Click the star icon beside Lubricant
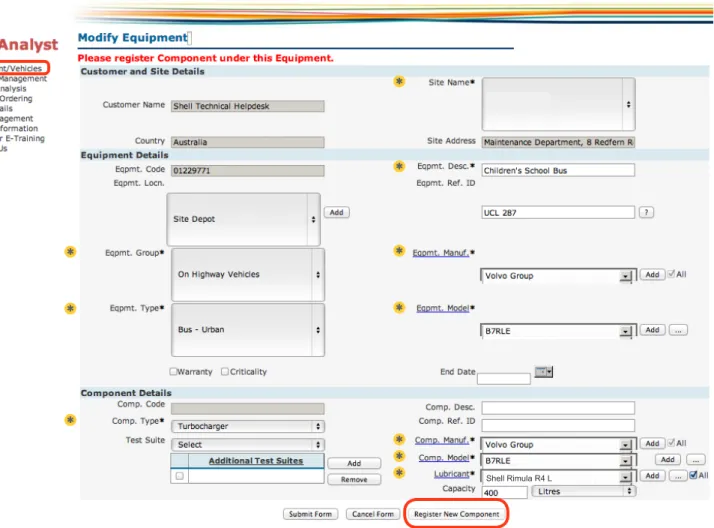Screen dimensions: 714x528 [x=399, y=472]
